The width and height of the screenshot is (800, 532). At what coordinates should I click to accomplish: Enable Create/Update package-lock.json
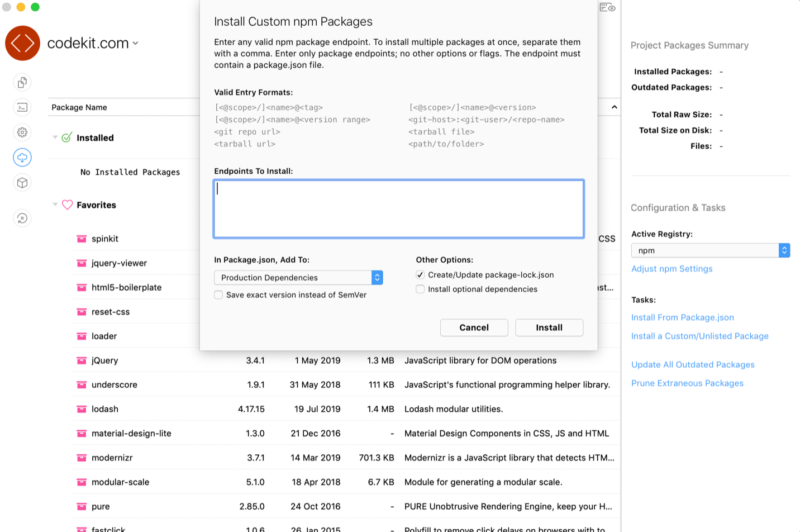click(420, 274)
